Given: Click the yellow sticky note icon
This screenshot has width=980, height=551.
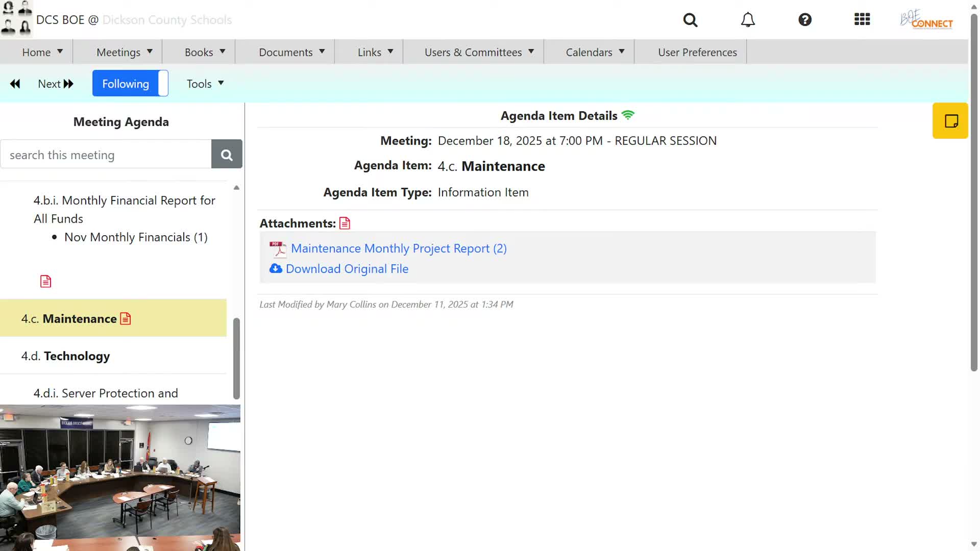Looking at the screenshot, I should click(x=950, y=121).
